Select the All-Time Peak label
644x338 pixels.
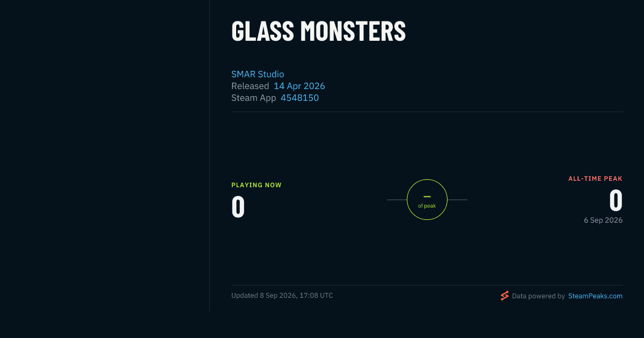(595, 179)
